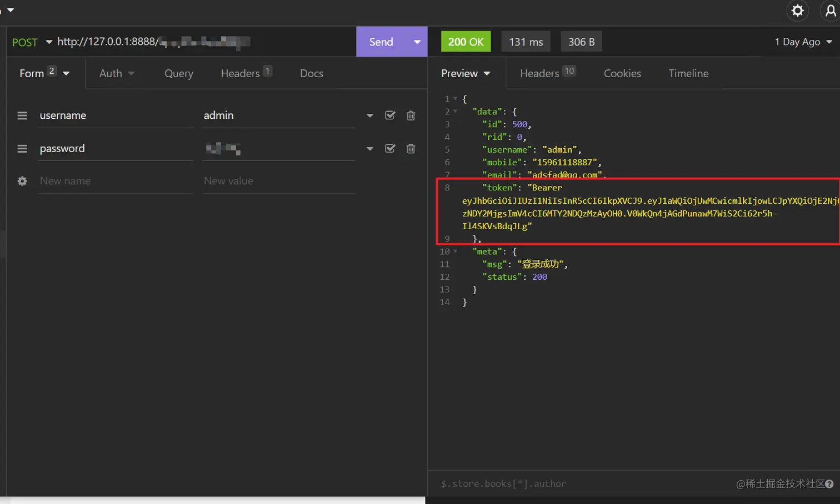Screen dimensions: 840x504
Task: Grab the username row drag handle
Action: pos(22,115)
